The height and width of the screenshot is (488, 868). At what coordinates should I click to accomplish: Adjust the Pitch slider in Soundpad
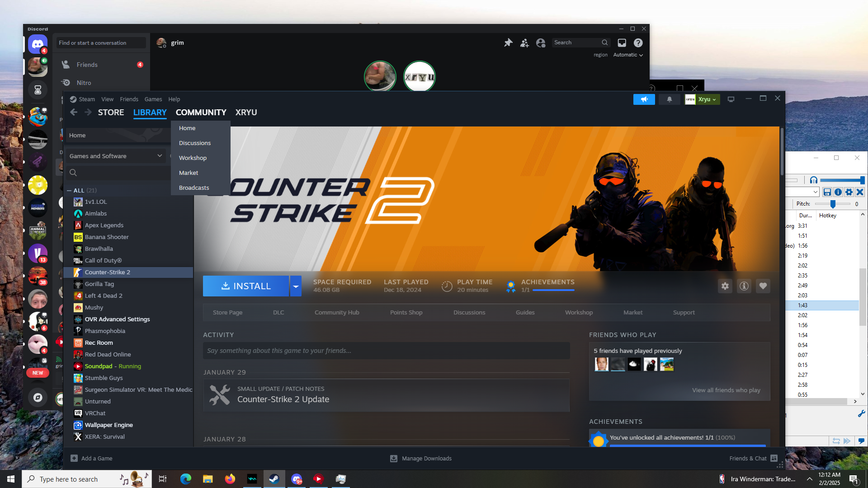[833, 204]
